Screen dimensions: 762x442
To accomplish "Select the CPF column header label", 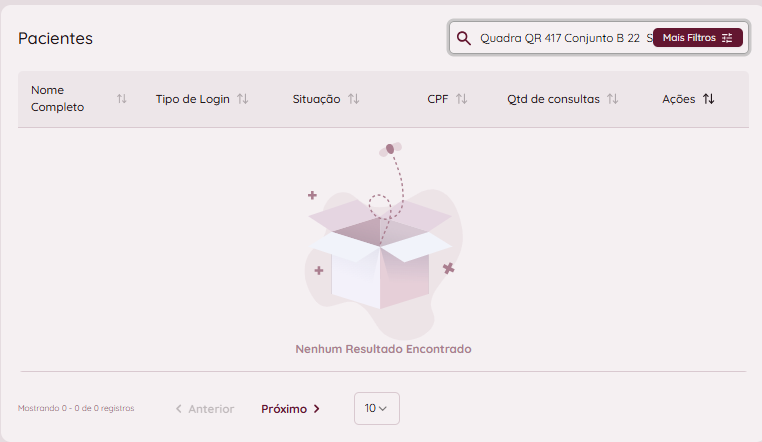I will (437, 99).
